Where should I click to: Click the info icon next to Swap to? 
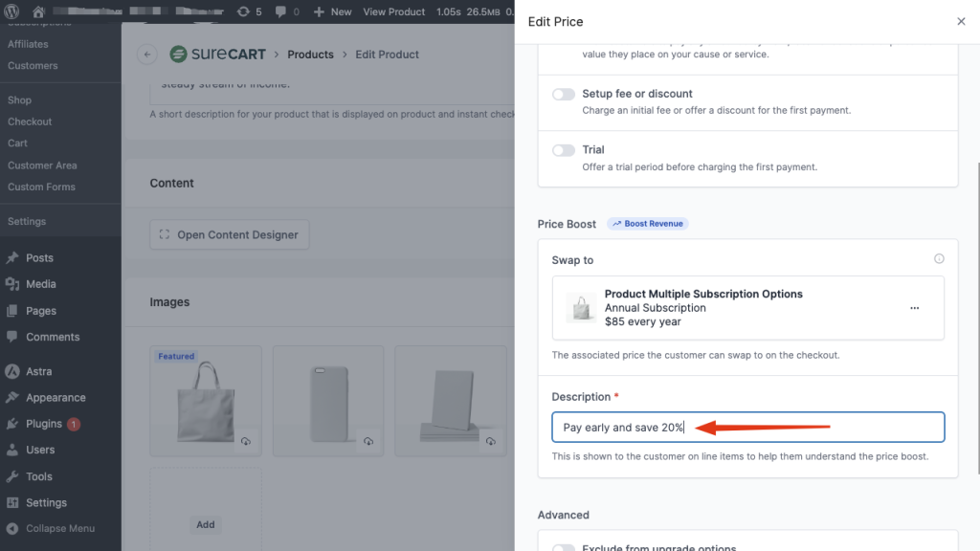939,259
